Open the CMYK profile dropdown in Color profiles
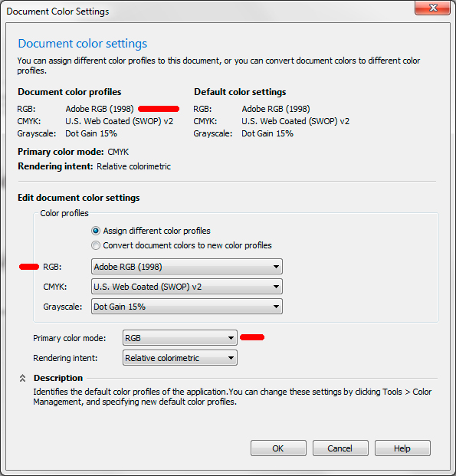This screenshot has width=456, height=476. click(187, 287)
